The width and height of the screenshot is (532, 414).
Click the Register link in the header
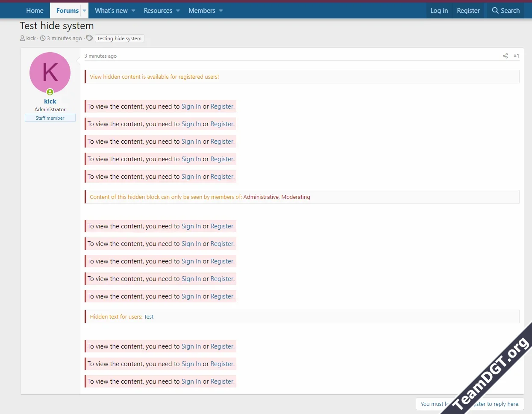click(x=468, y=10)
